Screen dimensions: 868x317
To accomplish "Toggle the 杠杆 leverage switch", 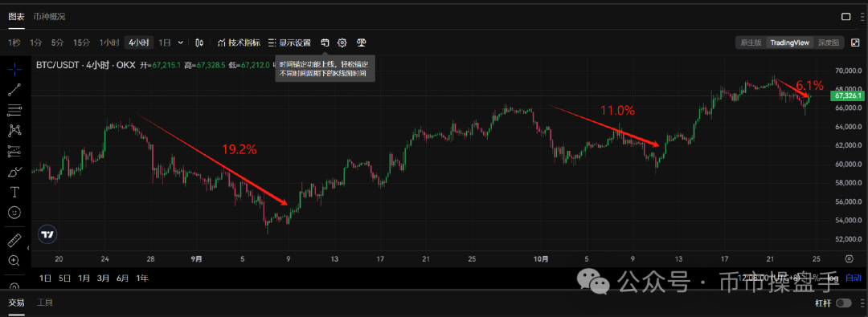I will coord(844,303).
